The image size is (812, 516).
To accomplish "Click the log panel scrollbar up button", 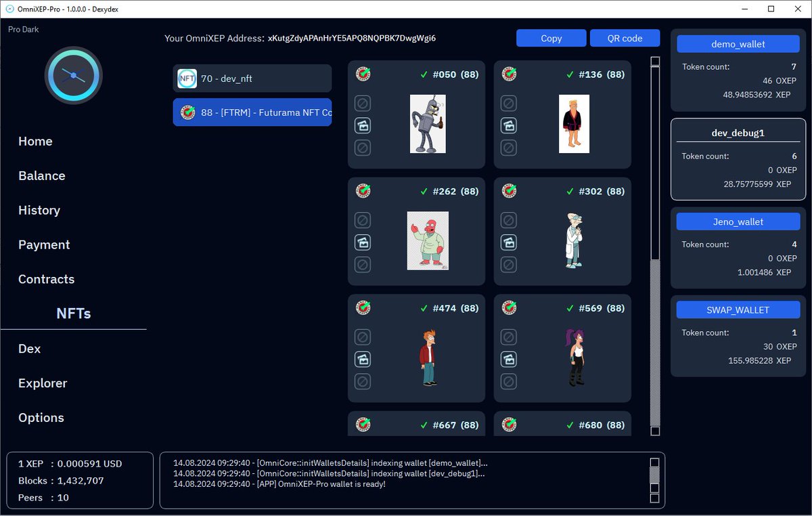I will point(654,463).
